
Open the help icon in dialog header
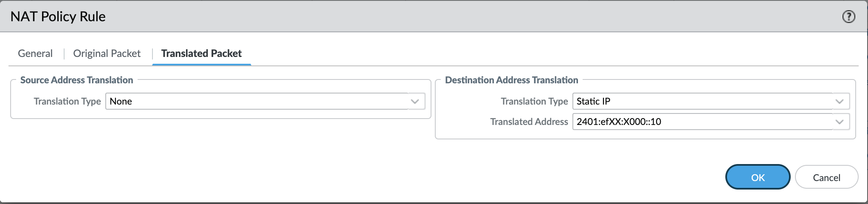coord(848,17)
